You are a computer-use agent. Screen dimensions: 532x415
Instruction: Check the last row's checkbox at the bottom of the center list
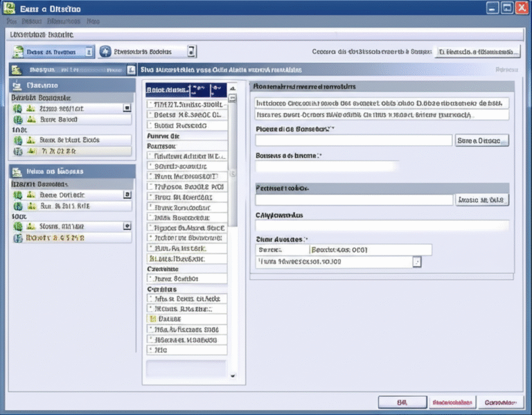tap(150, 351)
